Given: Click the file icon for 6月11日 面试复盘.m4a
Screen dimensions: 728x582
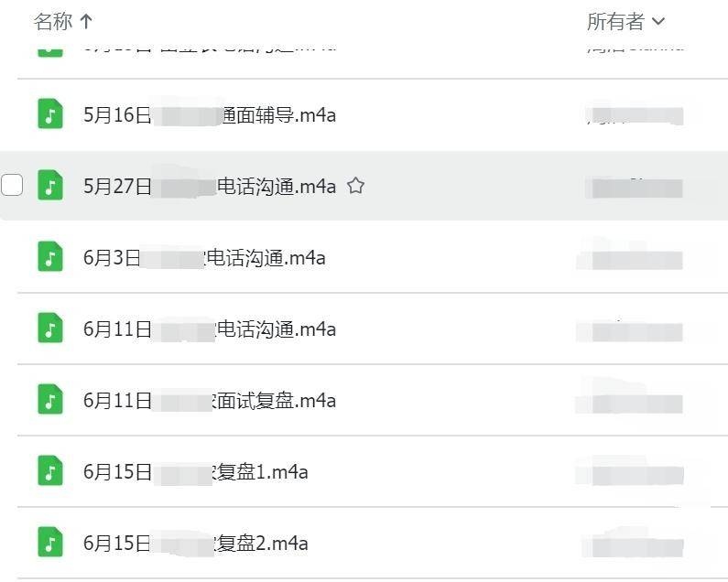Looking at the screenshot, I should pyautogui.click(x=50, y=400).
